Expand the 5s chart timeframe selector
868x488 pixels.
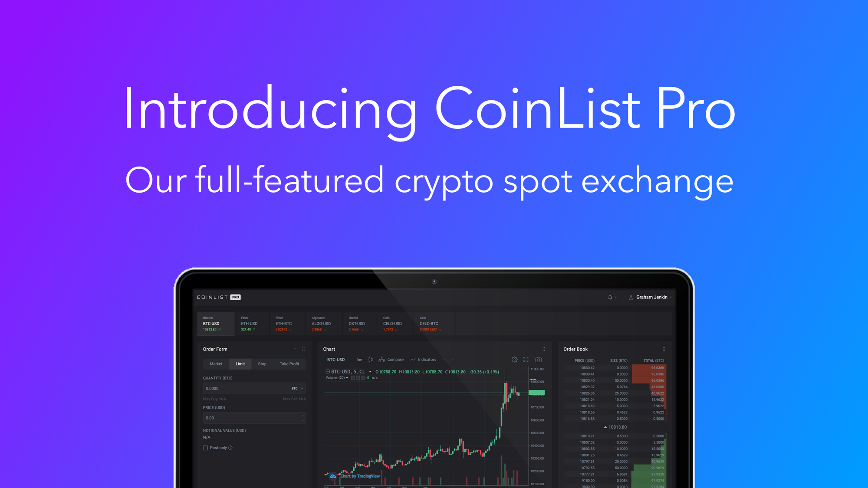click(358, 359)
